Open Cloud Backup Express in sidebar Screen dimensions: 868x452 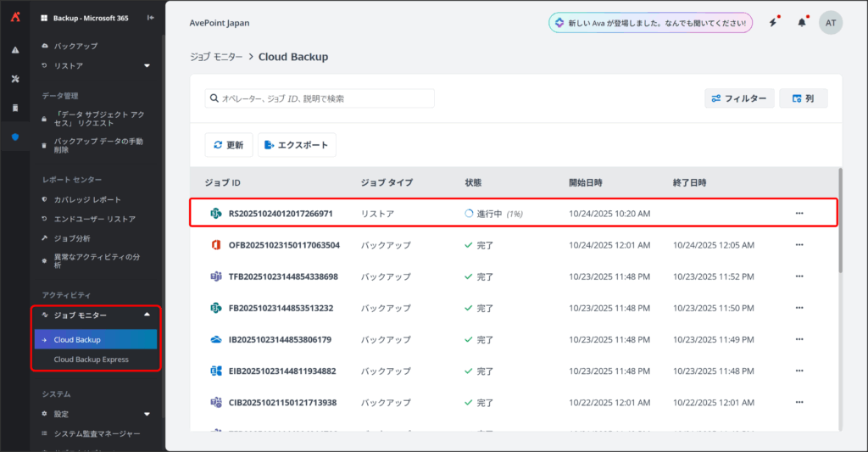click(x=91, y=360)
